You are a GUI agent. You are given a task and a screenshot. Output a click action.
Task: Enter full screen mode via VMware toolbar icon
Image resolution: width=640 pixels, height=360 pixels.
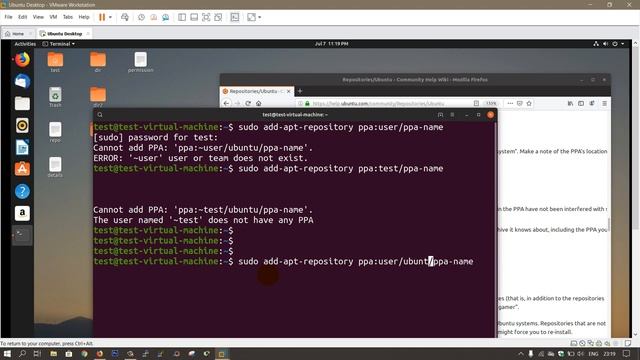pyautogui.click(x=206, y=17)
